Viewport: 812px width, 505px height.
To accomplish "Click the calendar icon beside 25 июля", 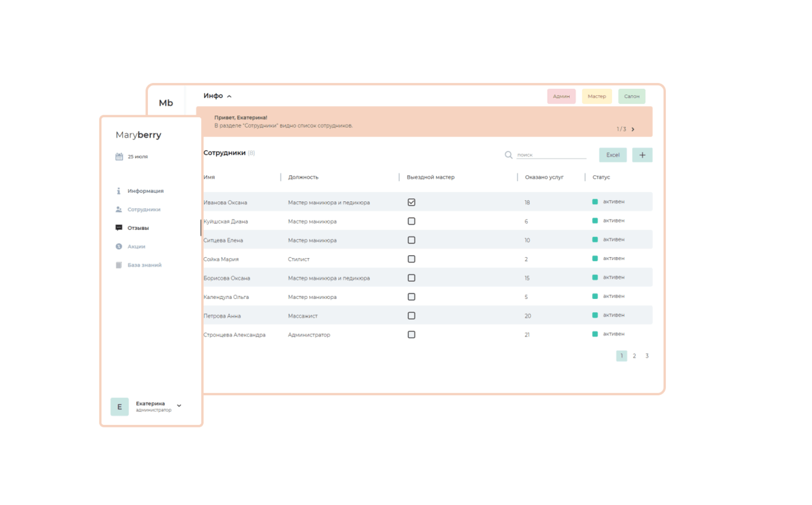I will tap(119, 157).
